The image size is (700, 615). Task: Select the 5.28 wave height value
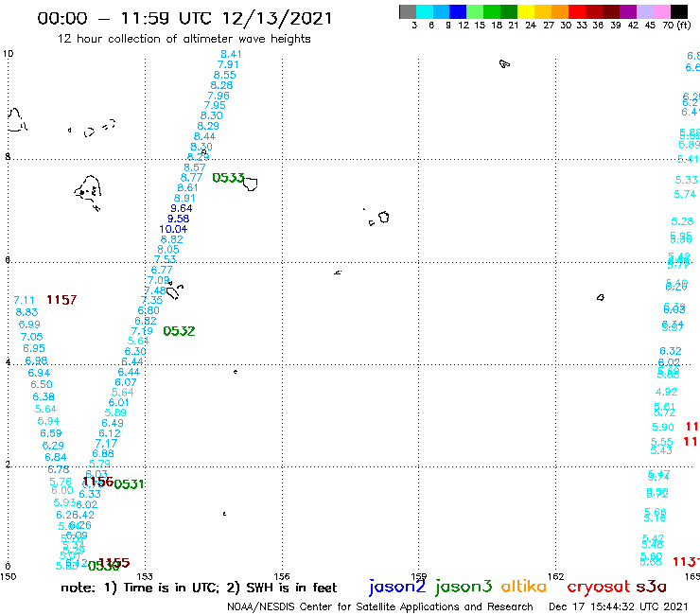[682, 221]
